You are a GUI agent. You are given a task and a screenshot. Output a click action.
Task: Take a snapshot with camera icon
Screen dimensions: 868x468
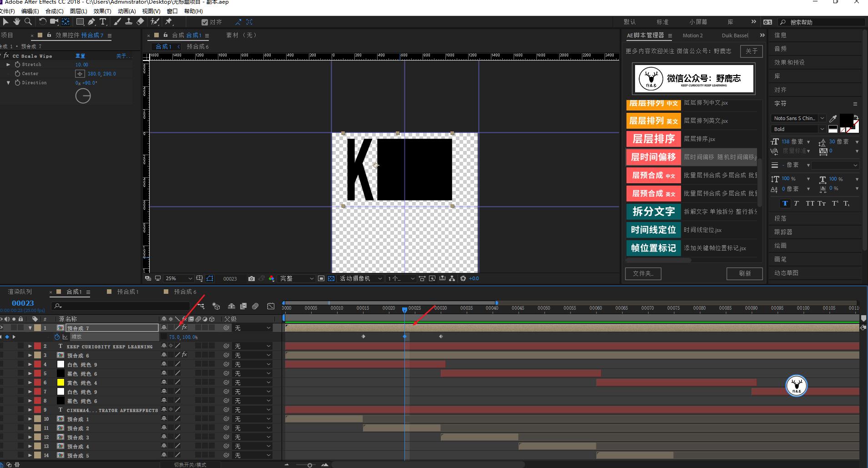click(252, 278)
